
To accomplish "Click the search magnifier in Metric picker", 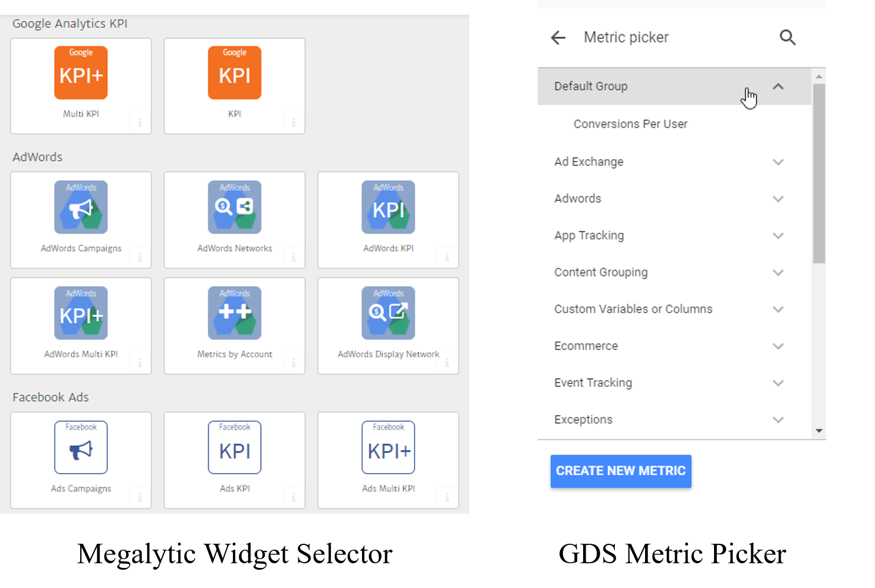I will click(787, 38).
